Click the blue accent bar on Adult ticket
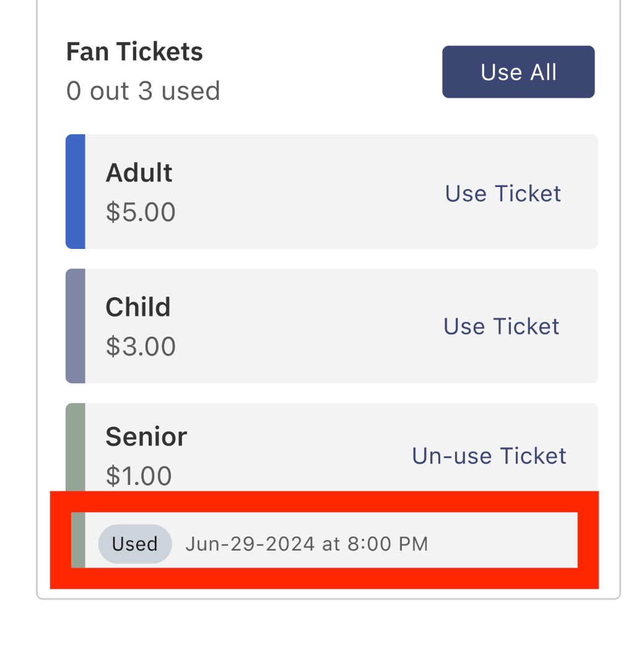This screenshot has width=644, height=649. point(75,191)
